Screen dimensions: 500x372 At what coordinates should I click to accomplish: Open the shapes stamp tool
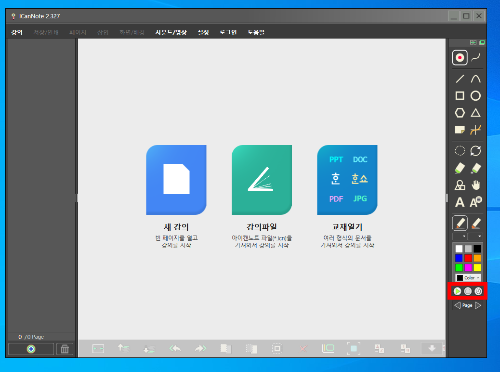coord(460,185)
